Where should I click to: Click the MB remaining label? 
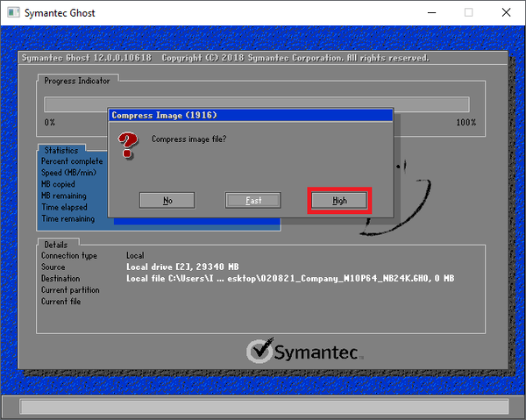pos(64,196)
